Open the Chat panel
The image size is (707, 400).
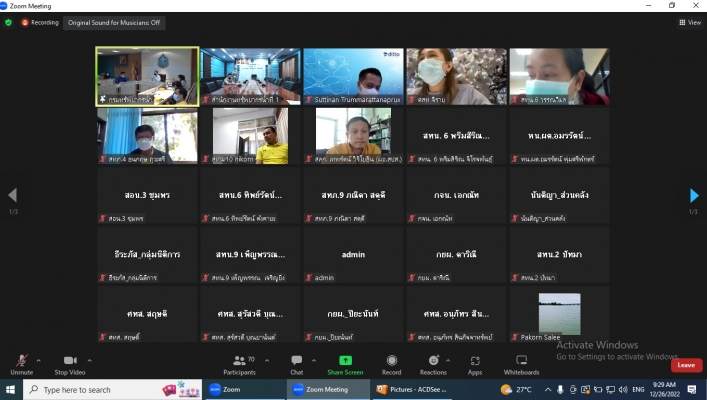click(297, 365)
